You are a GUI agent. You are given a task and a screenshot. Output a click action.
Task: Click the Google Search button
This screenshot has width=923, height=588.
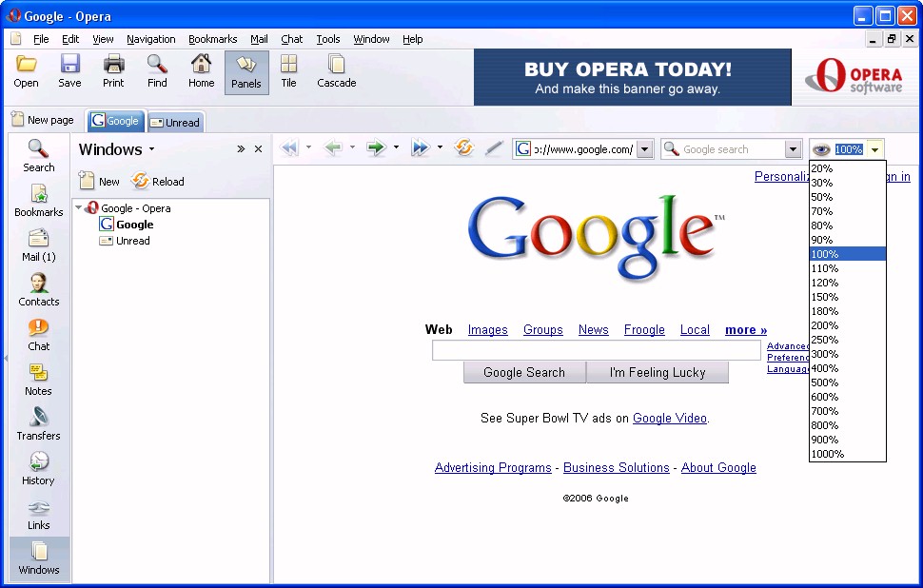[x=524, y=372]
